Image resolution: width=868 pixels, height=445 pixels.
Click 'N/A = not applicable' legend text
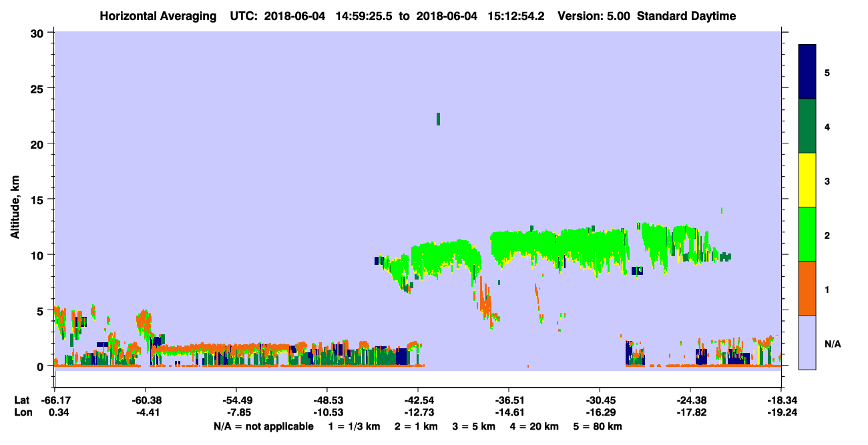click(x=263, y=426)
